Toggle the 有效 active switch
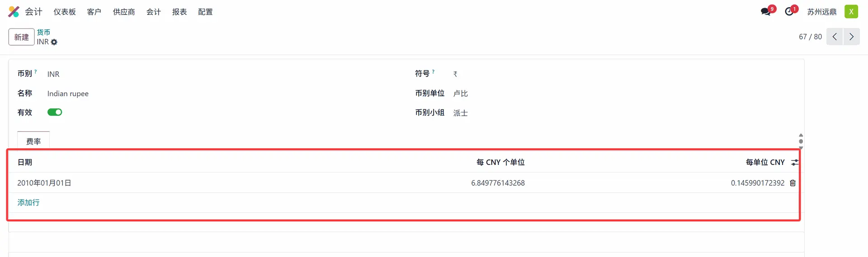Image resolution: width=868 pixels, height=257 pixels. click(55, 112)
